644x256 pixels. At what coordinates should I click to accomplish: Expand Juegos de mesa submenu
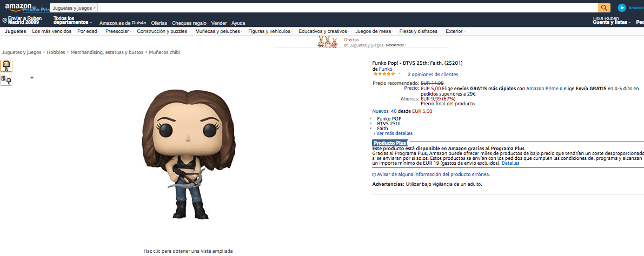click(374, 31)
